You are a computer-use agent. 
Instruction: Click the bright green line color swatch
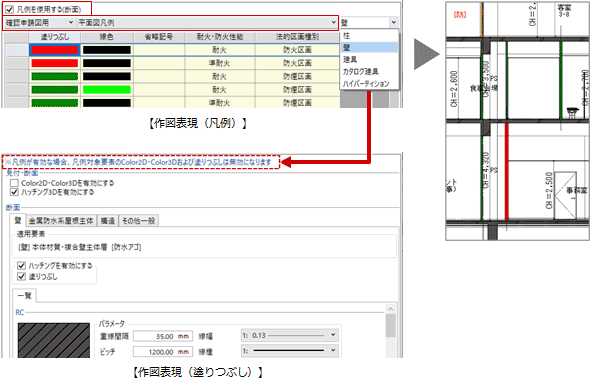(107, 90)
